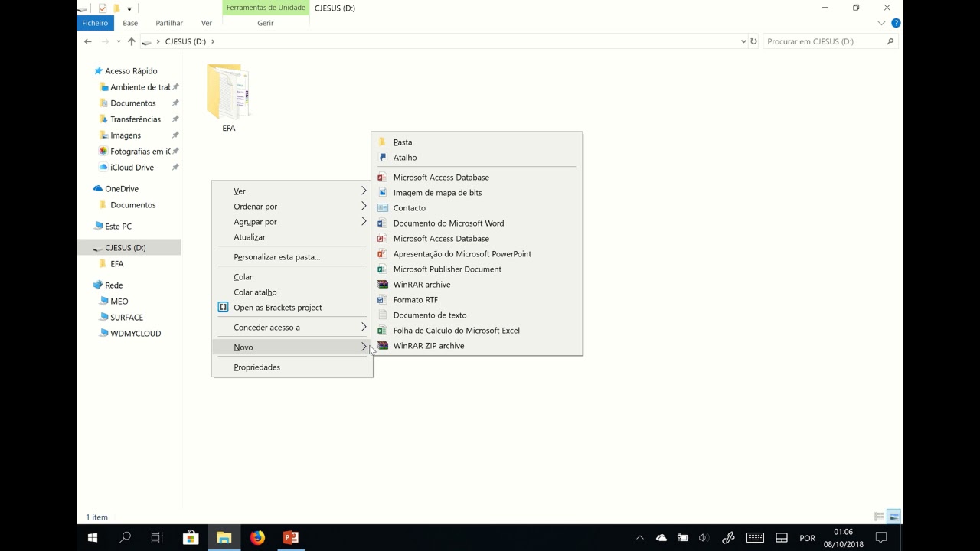
Task: Select WinRAR ZIP archive in the submenu
Action: (476, 346)
